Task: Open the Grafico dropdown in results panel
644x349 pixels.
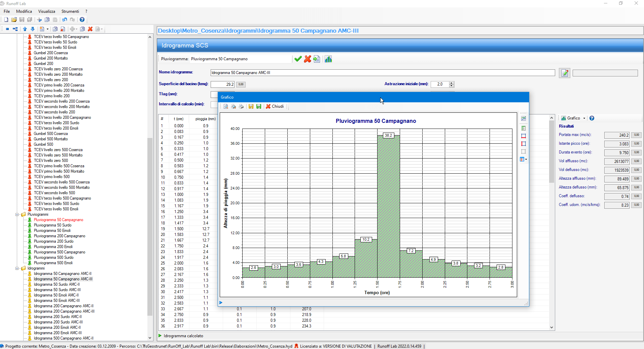Action: coord(584,118)
